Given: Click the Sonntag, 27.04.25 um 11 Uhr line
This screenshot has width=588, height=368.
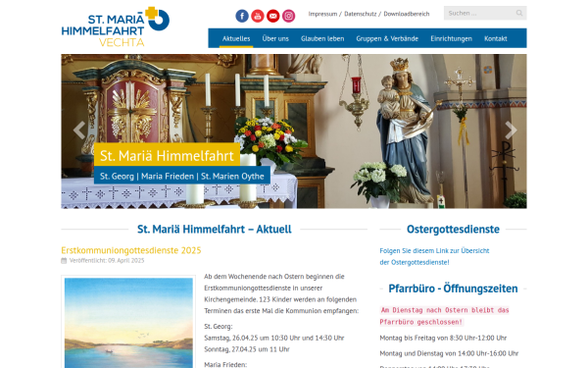Looking at the screenshot, I should tap(247, 349).
